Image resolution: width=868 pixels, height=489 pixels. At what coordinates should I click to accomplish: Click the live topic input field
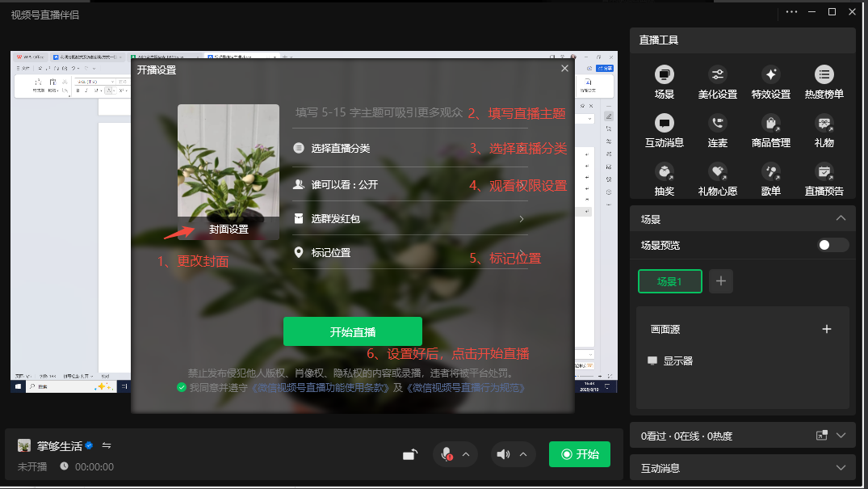[379, 113]
